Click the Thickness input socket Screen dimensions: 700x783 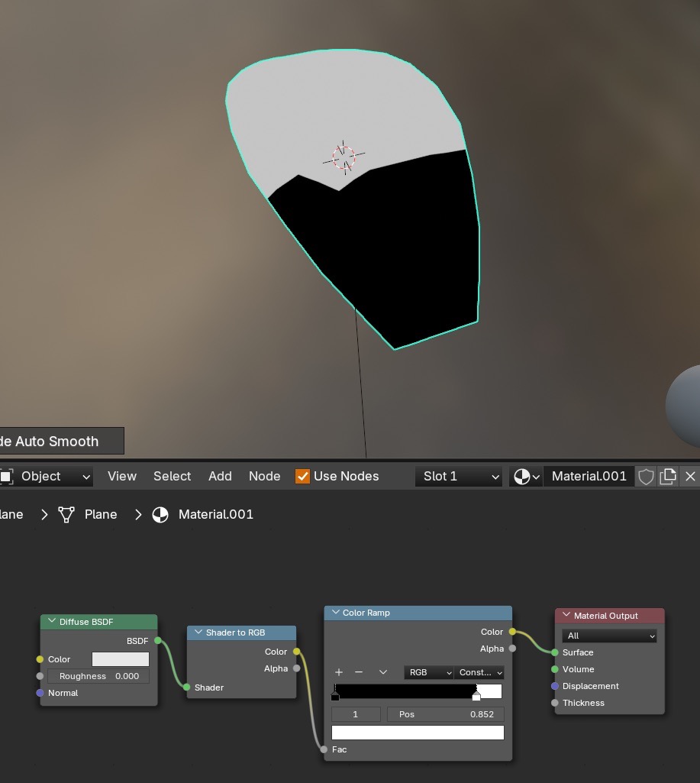coord(555,703)
